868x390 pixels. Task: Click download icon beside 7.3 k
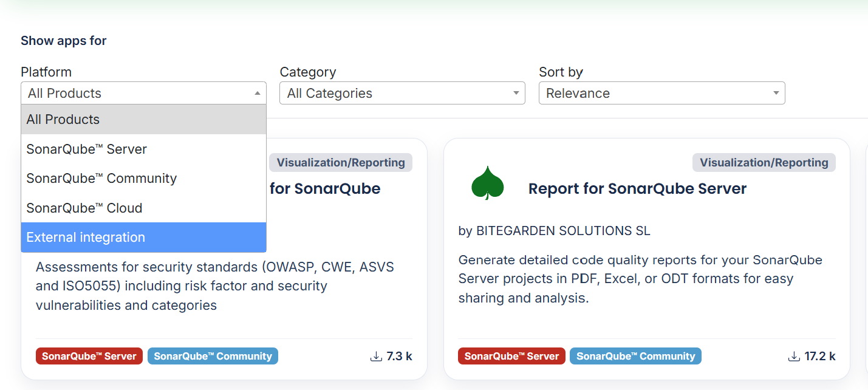click(375, 356)
